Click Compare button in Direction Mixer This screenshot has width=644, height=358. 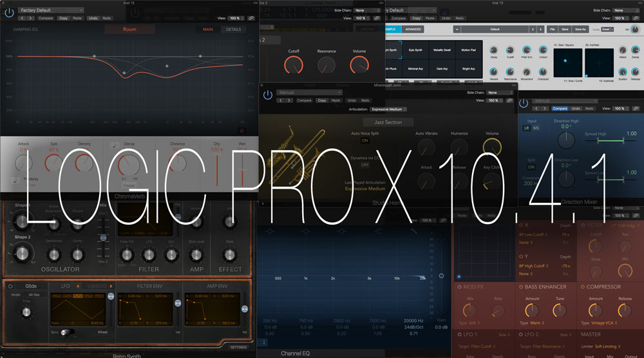pos(560,108)
